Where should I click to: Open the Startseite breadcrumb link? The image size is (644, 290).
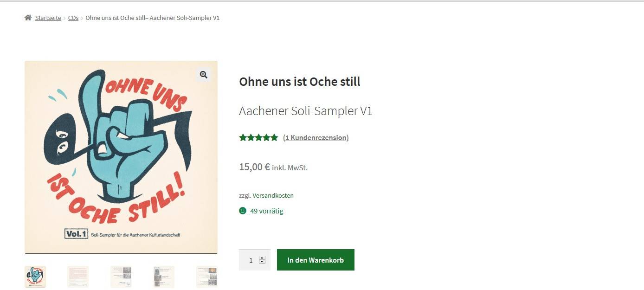click(48, 18)
